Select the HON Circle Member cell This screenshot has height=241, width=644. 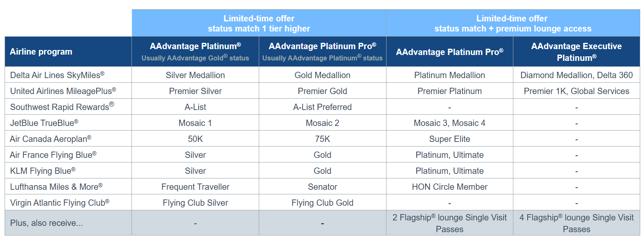[x=449, y=187]
